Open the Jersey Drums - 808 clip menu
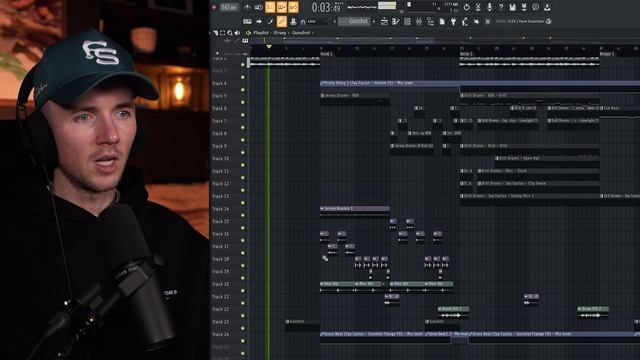640x360 pixels. (x=322, y=96)
